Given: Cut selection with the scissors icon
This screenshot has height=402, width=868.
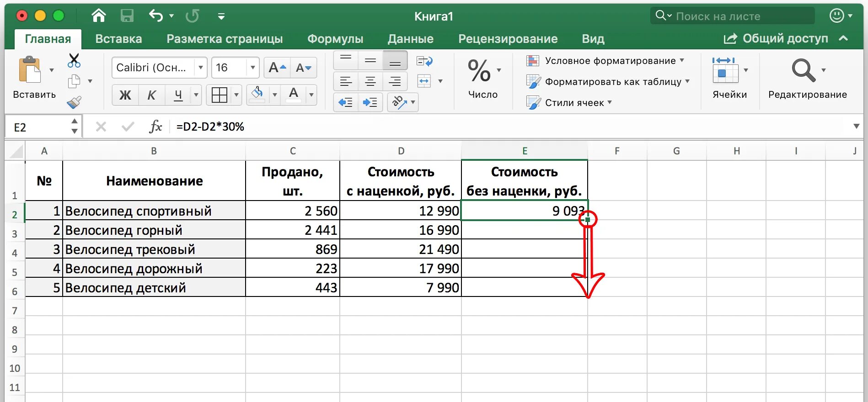Looking at the screenshot, I should [74, 60].
